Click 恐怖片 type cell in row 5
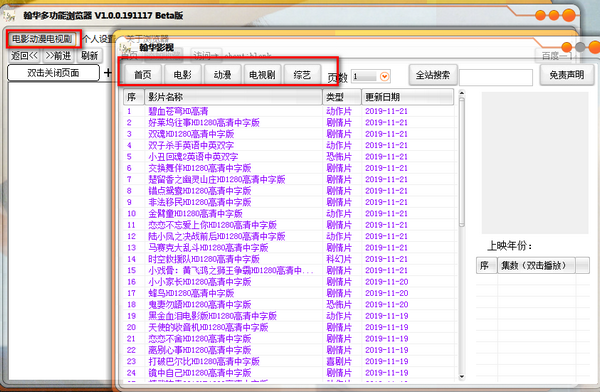 (x=339, y=157)
